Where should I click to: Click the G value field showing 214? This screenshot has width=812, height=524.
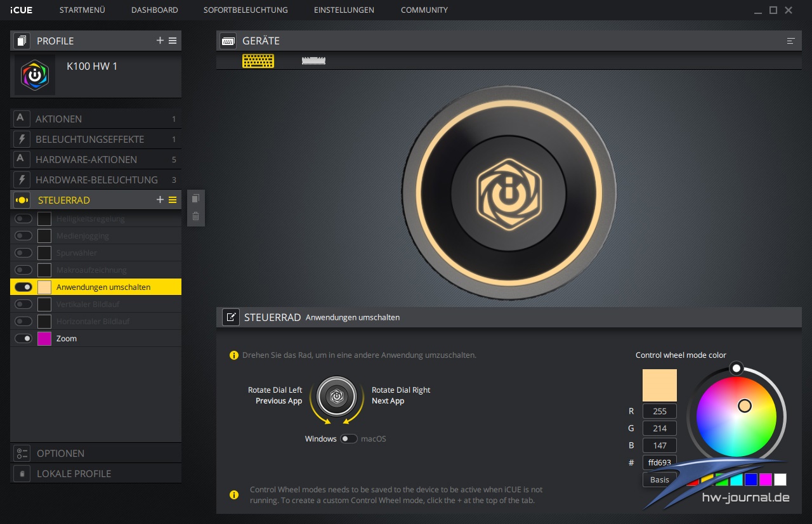[x=660, y=428]
